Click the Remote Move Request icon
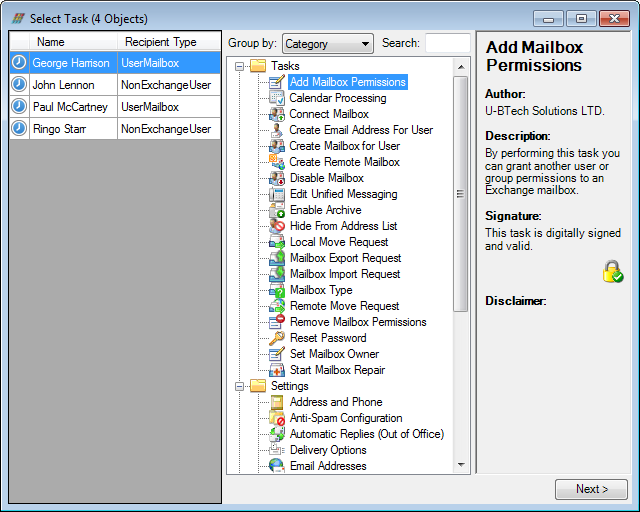The width and height of the screenshot is (640, 512). coord(277,306)
